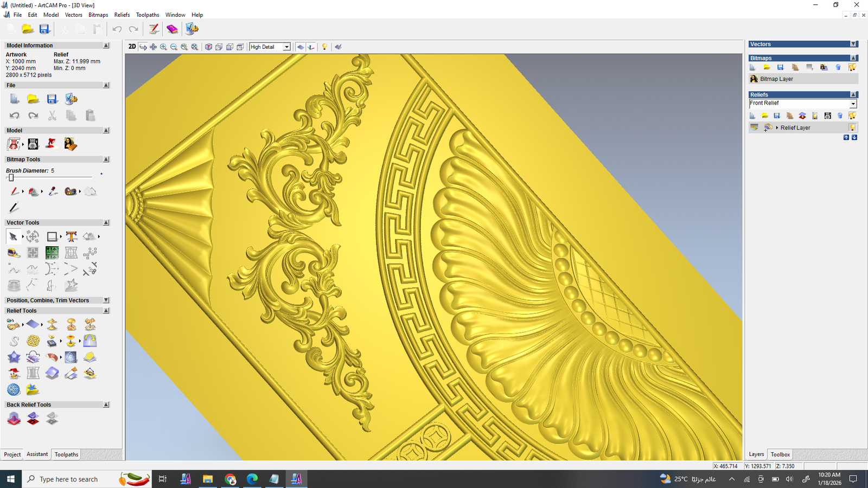Image resolution: width=868 pixels, height=488 pixels.
Task: Toggle visibility bulb of Relief Layer
Action: [x=852, y=127]
